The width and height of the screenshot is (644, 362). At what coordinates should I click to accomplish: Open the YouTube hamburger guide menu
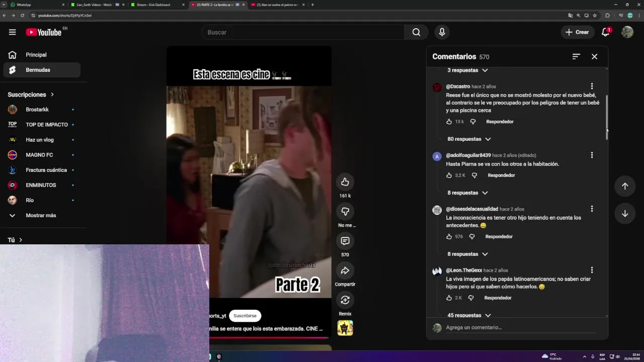click(12, 32)
